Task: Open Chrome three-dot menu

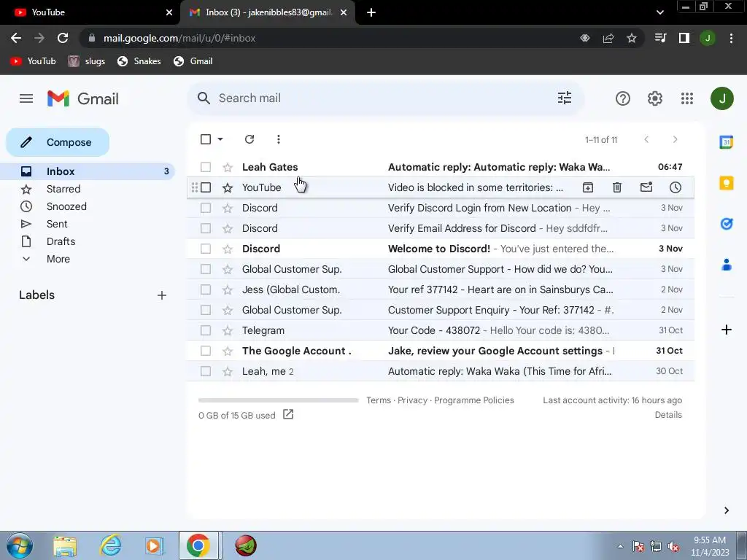Action: click(731, 38)
